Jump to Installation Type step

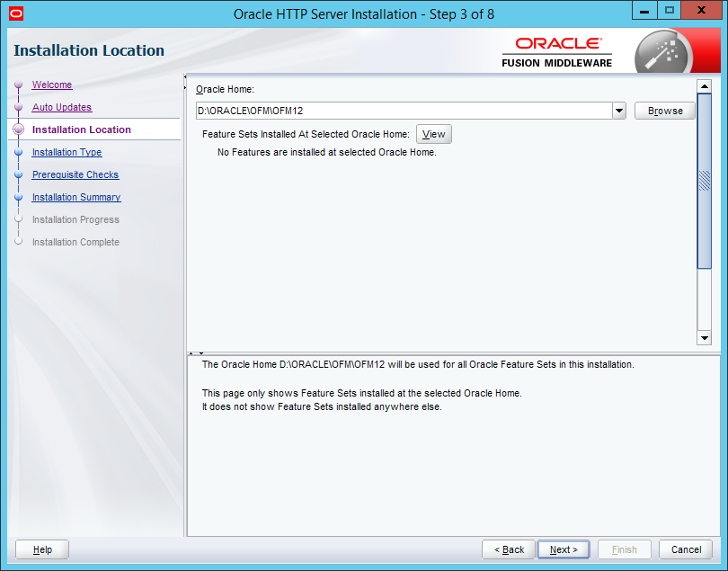pos(67,152)
